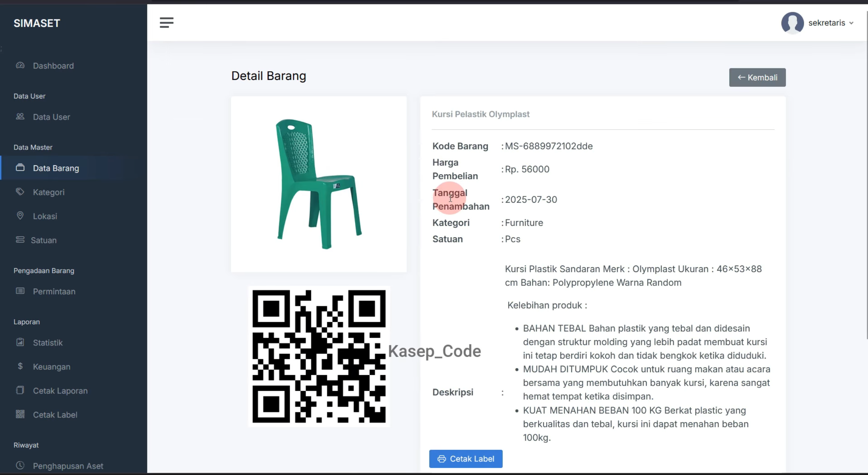Click the Permintaan list icon
Screen dimensions: 868x475
(x=20, y=291)
